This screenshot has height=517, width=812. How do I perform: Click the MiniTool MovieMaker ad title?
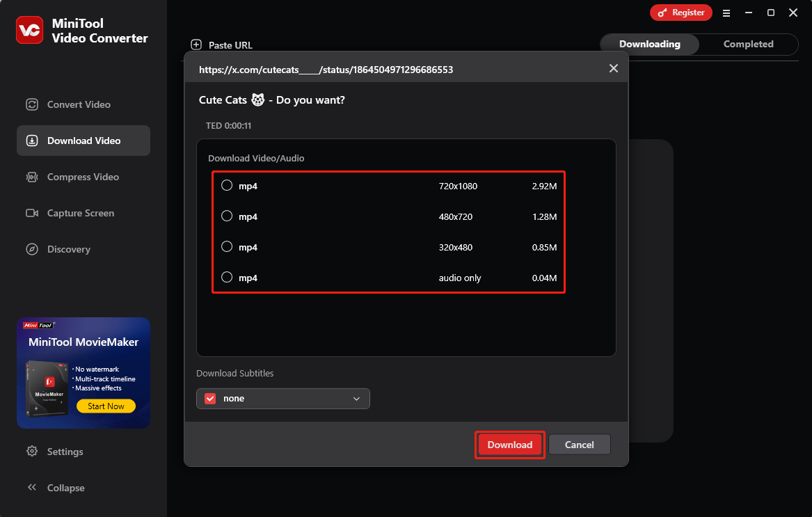pos(83,342)
